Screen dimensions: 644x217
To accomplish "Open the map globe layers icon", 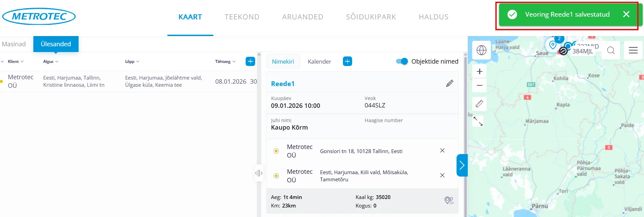I will 481,50.
